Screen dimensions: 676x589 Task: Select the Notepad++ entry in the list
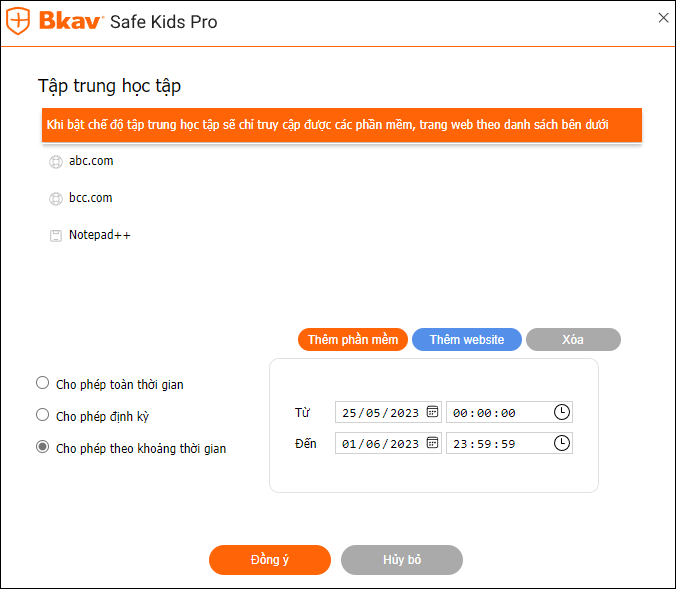100,235
